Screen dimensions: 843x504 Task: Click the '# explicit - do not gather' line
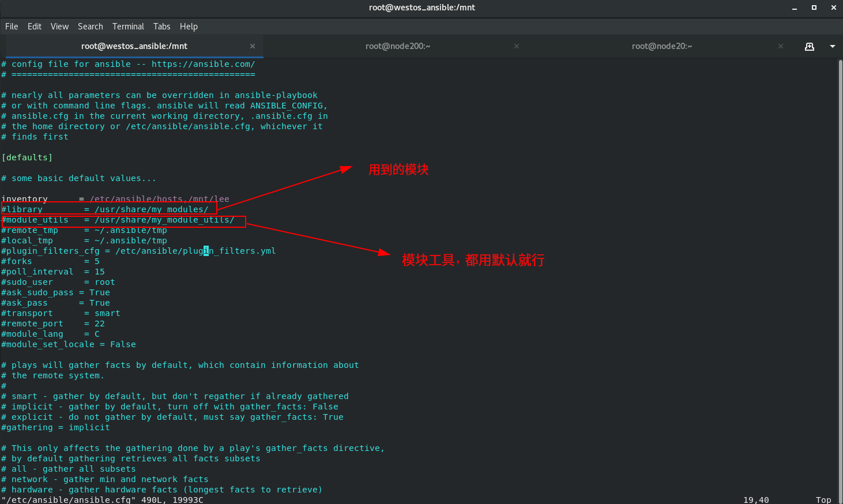[x=172, y=417]
